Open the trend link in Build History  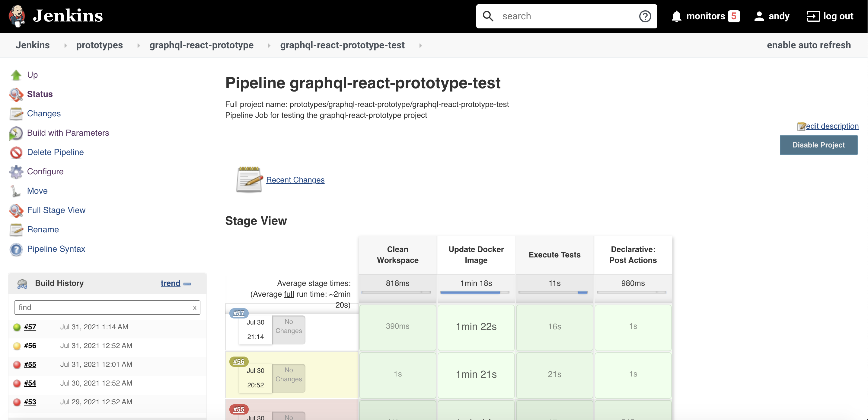click(x=171, y=283)
